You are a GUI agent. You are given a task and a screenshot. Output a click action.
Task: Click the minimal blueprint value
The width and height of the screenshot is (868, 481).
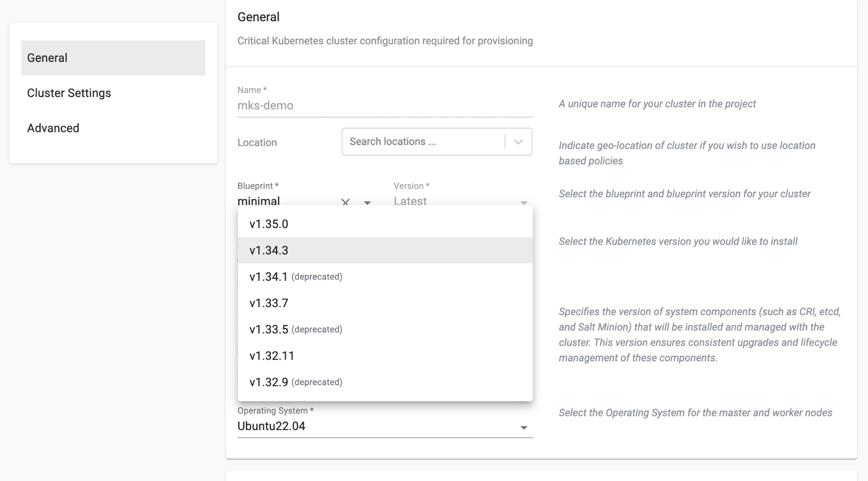(x=259, y=201)
